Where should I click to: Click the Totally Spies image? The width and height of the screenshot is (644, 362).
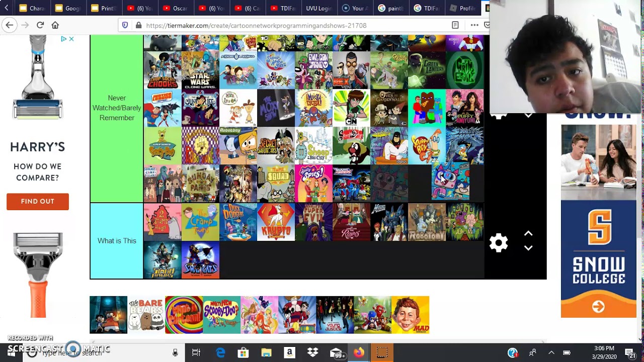pyautogui.click(x=313, y=184)
